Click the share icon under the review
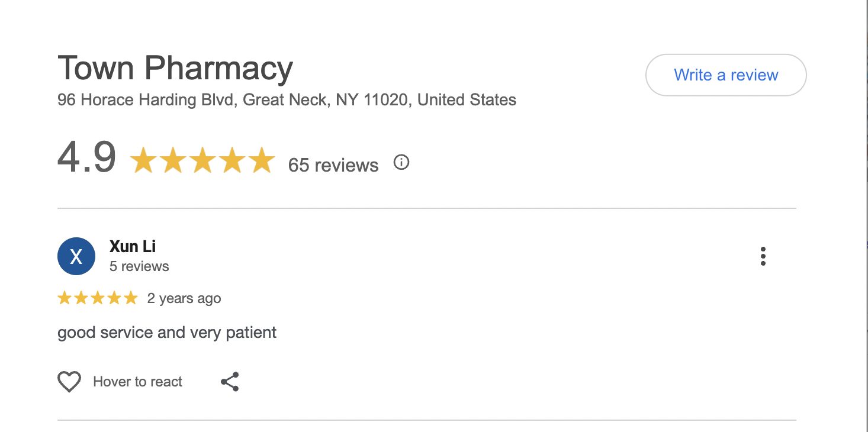 point(230,382)
